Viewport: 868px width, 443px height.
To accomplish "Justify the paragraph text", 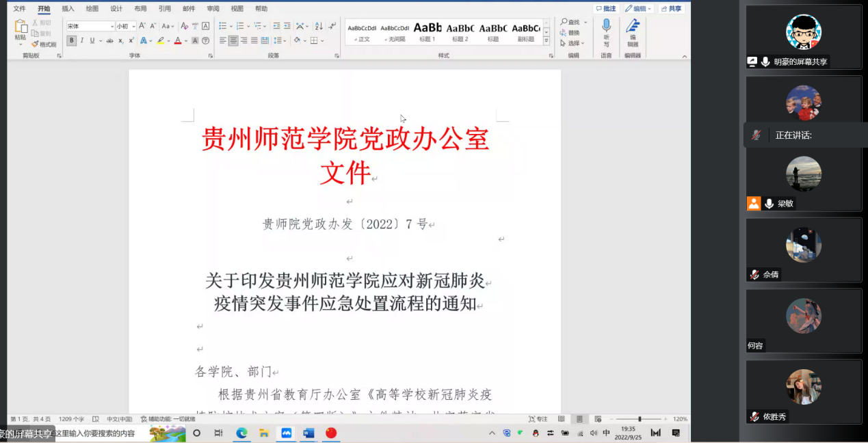I will [x=254, y=41].
